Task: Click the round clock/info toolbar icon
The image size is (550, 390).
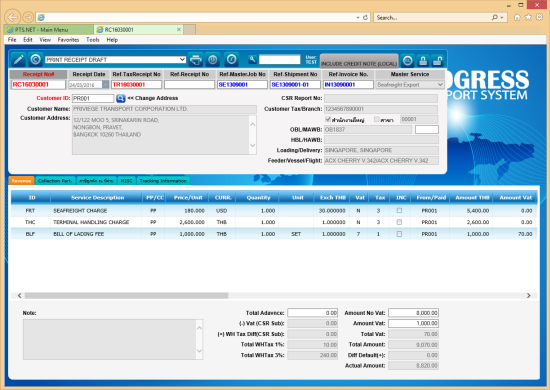Action: click(231, 59)
